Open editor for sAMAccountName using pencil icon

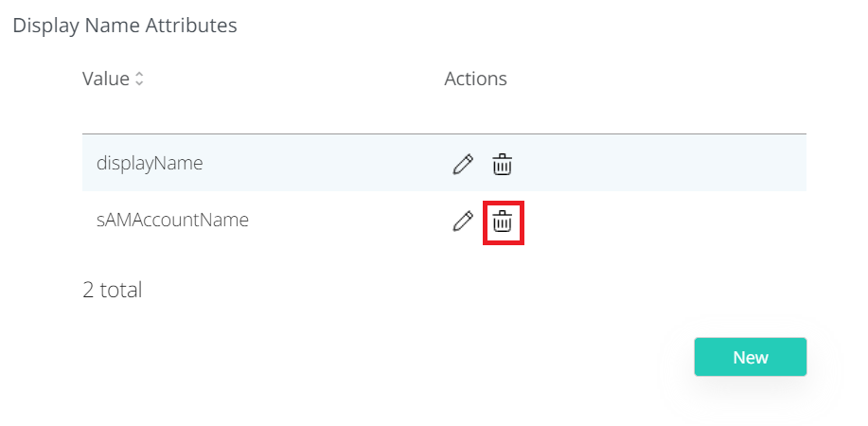click(x=462, y=222)
